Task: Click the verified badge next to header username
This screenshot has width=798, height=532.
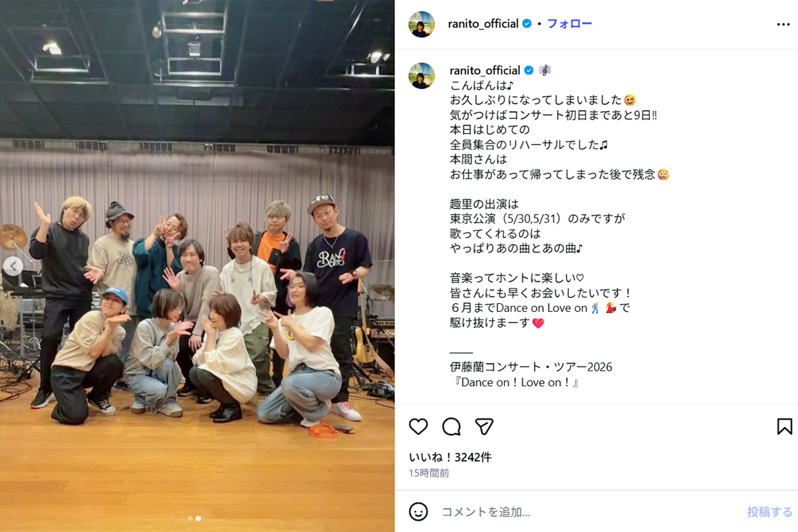Action: (527, 24)
